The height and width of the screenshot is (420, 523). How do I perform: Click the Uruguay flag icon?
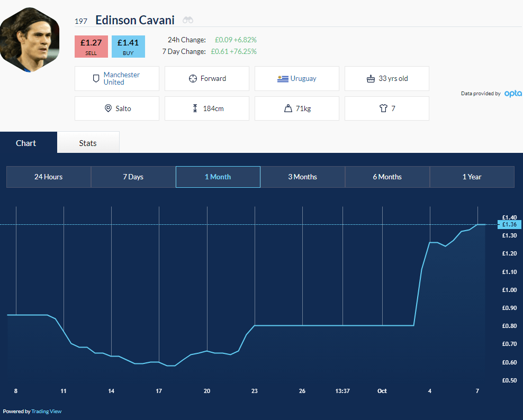[283, 79]
